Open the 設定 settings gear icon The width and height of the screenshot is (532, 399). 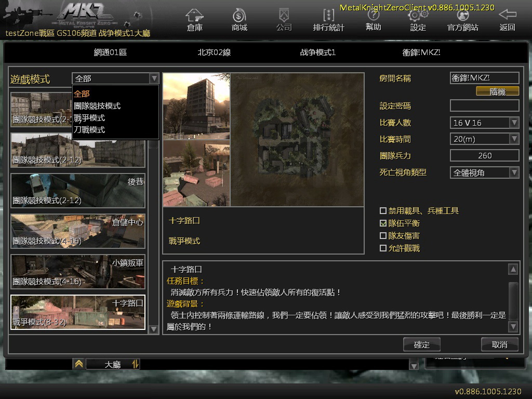click(418, 16)
